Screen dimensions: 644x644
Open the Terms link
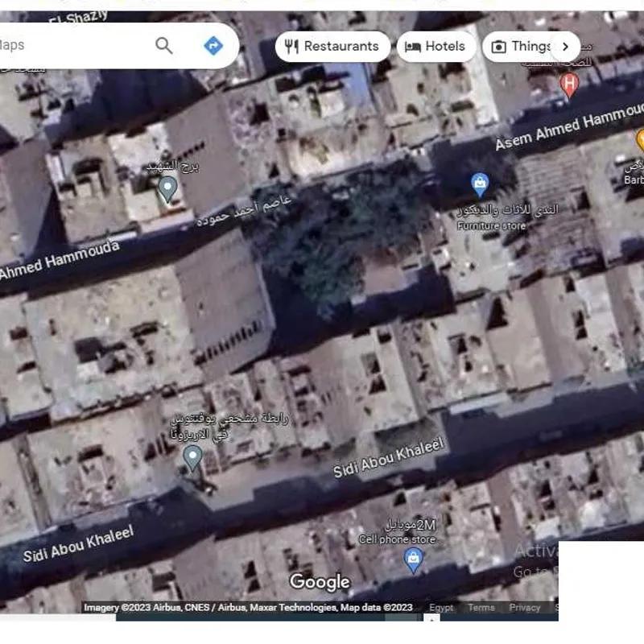coord(481,608)
